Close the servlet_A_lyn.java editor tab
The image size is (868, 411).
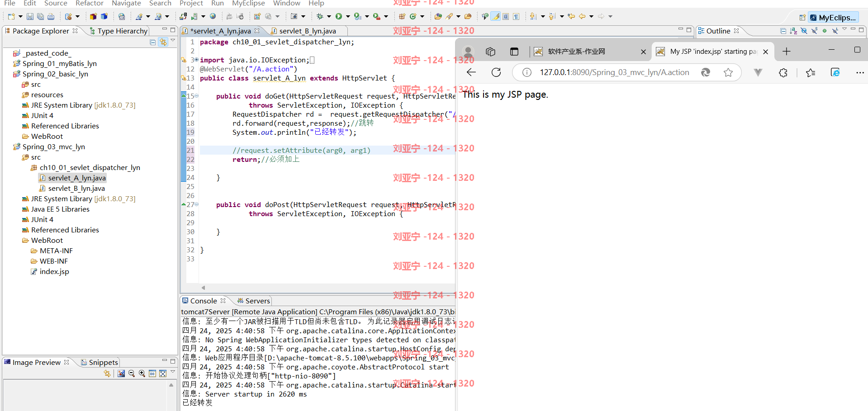(257, 31)
